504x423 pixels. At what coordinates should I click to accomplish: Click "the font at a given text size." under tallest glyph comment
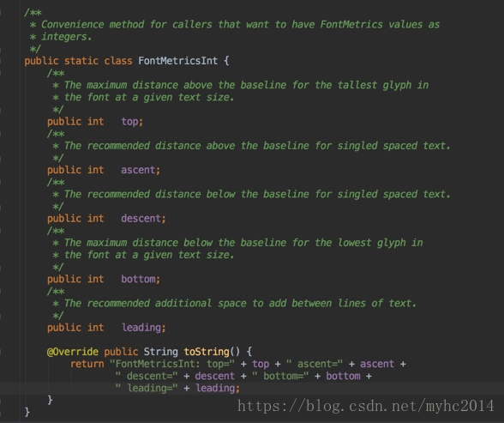[x=149, y=98]
